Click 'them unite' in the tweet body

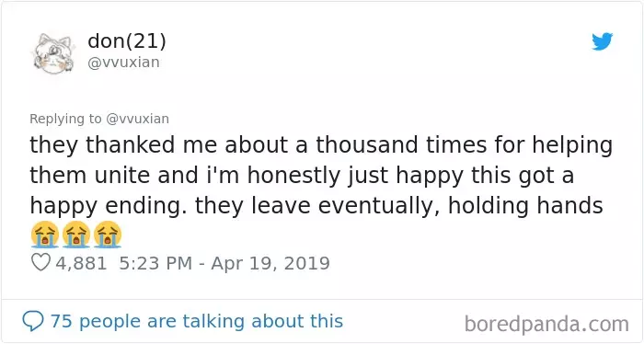pos(90,176)
